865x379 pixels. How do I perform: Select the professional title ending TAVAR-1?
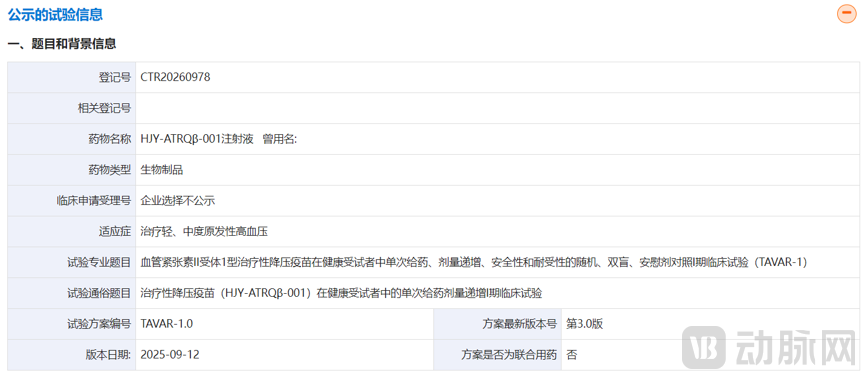pos(474,263)
